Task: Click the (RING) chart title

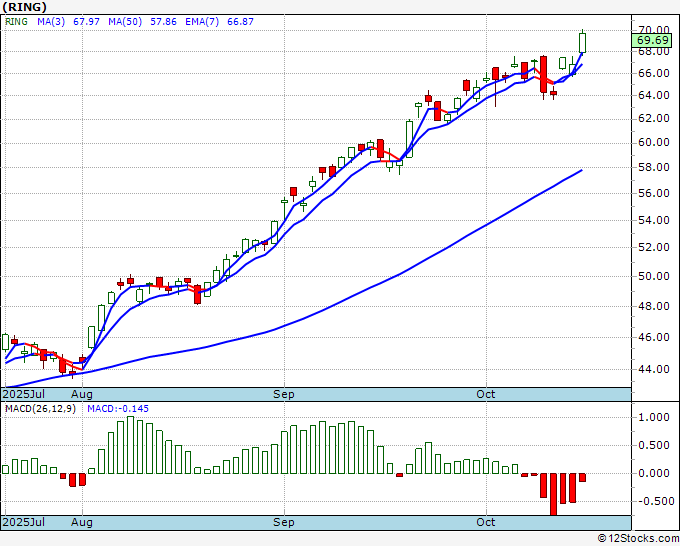Action: pyautogui.click(x=24, y=7)
